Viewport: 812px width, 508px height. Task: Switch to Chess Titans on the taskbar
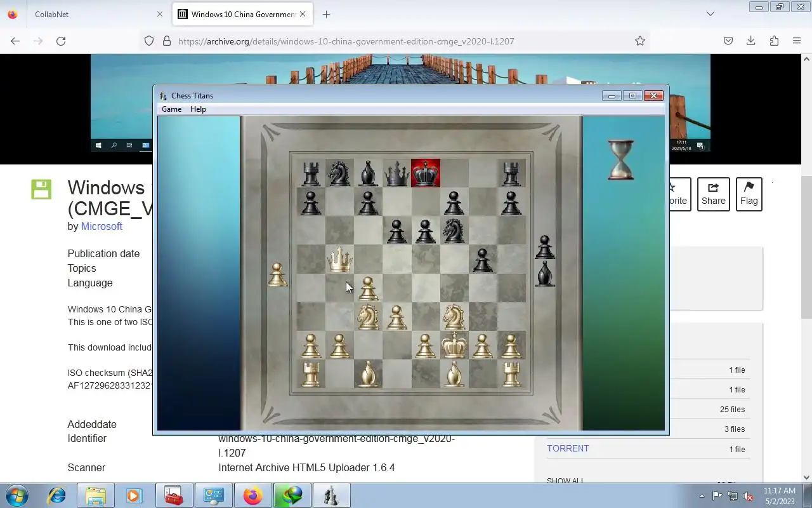click(x=331, y=495)
